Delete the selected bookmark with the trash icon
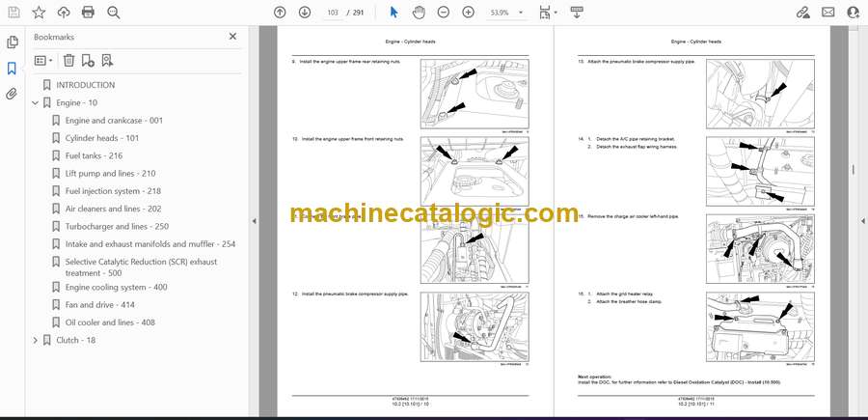 pos(68,61)
